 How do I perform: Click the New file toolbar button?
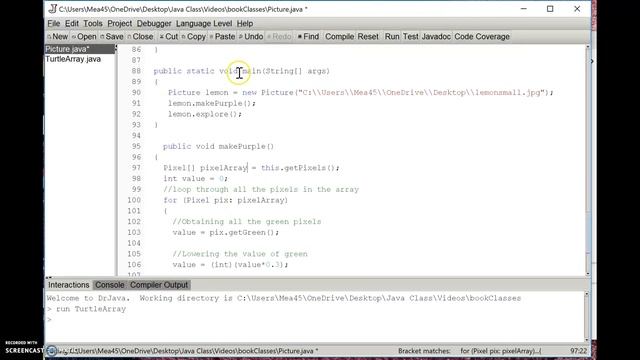(x=58, y=37)
